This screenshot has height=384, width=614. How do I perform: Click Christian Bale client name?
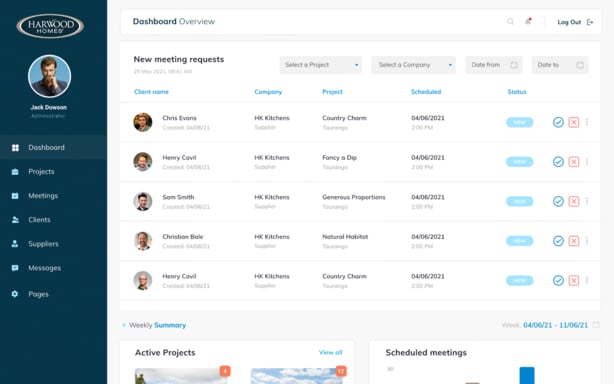pyautogui.click(x=182, y=237)
